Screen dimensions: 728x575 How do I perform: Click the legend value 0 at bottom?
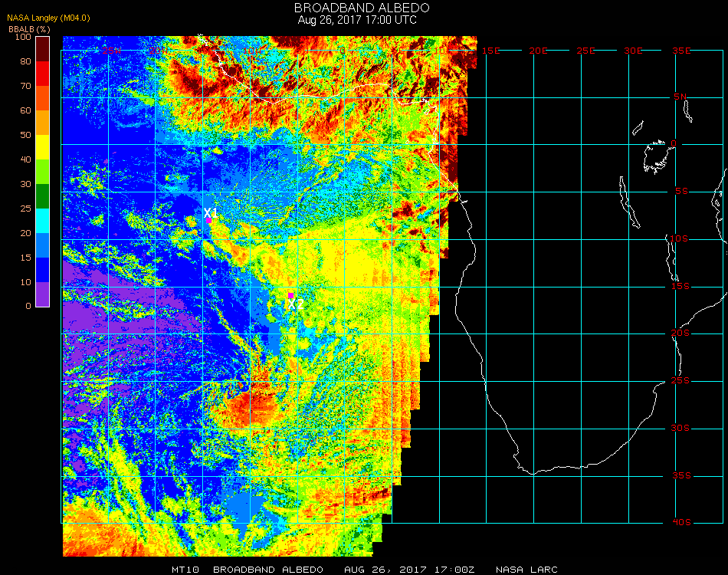[28, 306]
